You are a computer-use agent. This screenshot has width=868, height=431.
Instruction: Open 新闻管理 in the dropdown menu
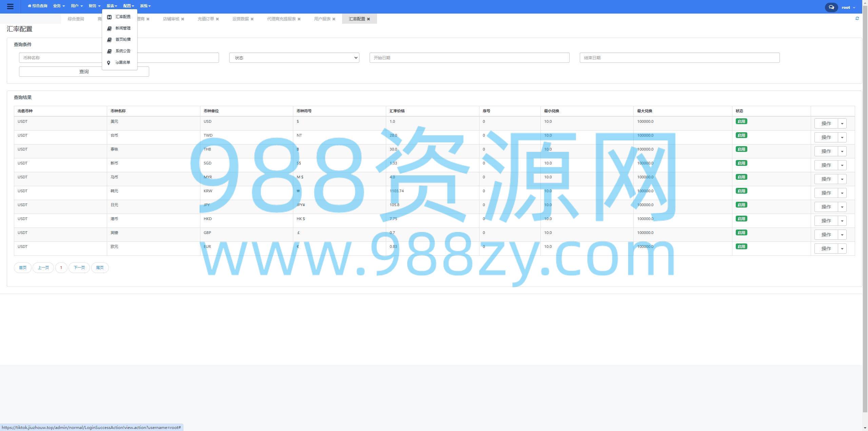pyautogui.click(x=122, y=28)
